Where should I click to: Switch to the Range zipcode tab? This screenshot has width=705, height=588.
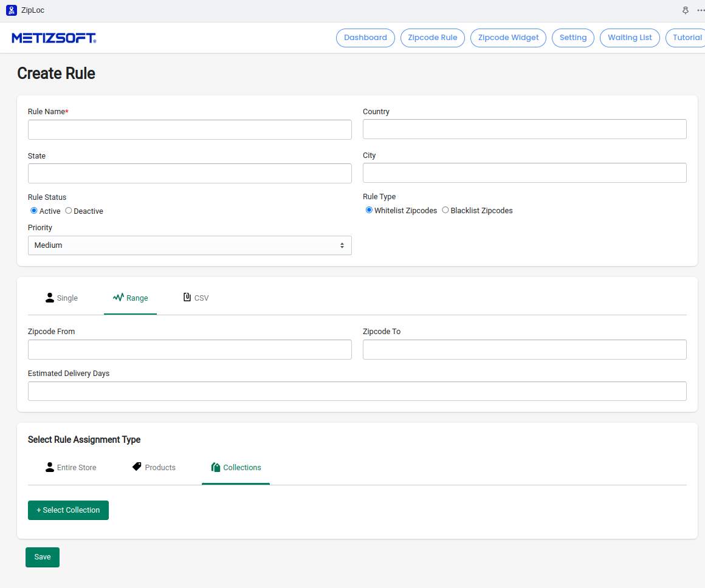[130, 298]
